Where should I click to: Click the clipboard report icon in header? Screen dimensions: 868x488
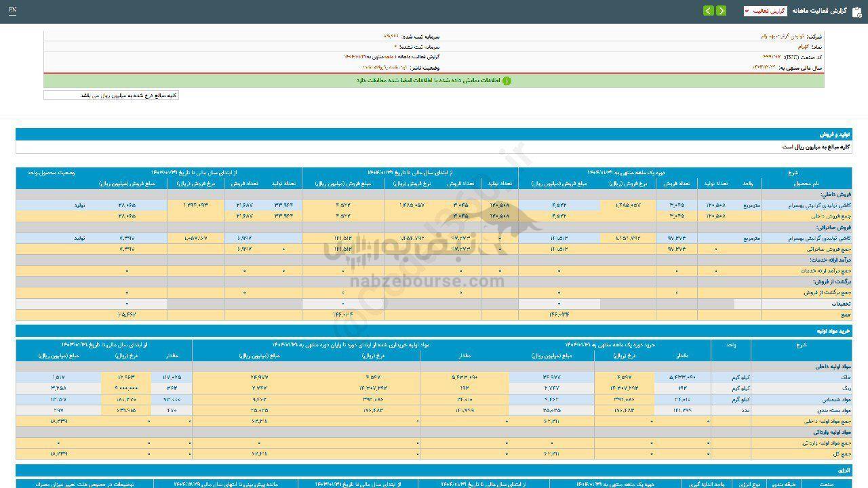pyautogui.click(x=856, y=11)
